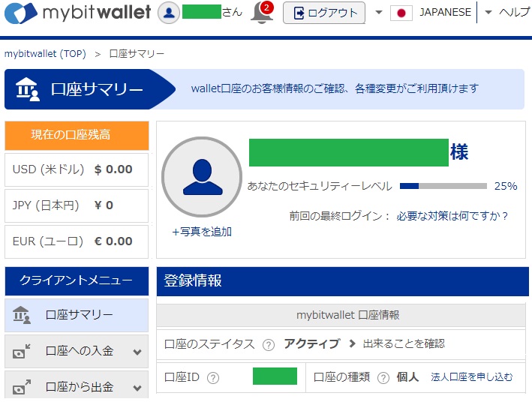
Task: Click help icon beside 口座ID
Action: 213,378
